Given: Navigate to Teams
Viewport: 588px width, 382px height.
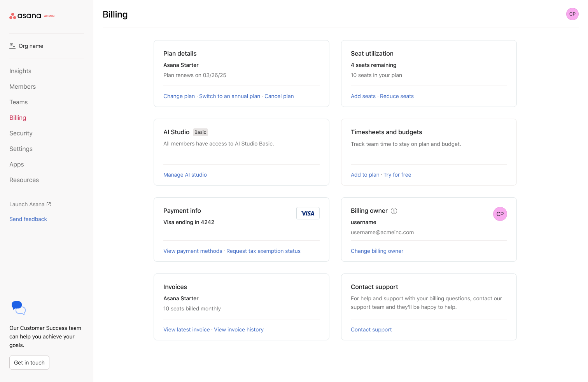Looking at the screenshot, I should coord(19,102).
